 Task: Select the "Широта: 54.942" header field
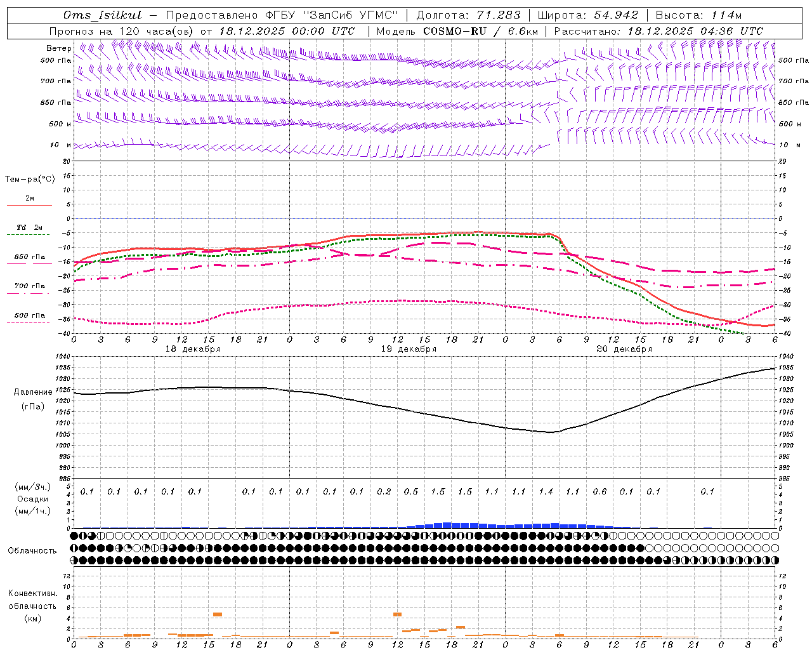[x=587, y=15]
